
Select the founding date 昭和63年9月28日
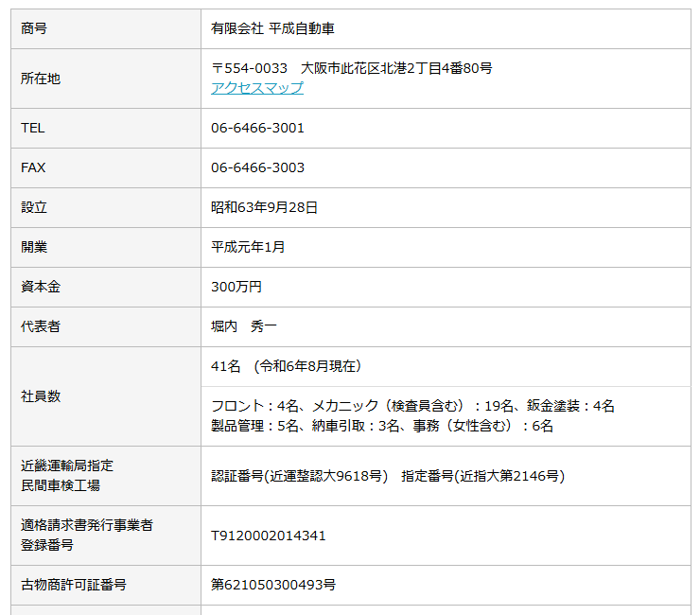coord(264,207)
